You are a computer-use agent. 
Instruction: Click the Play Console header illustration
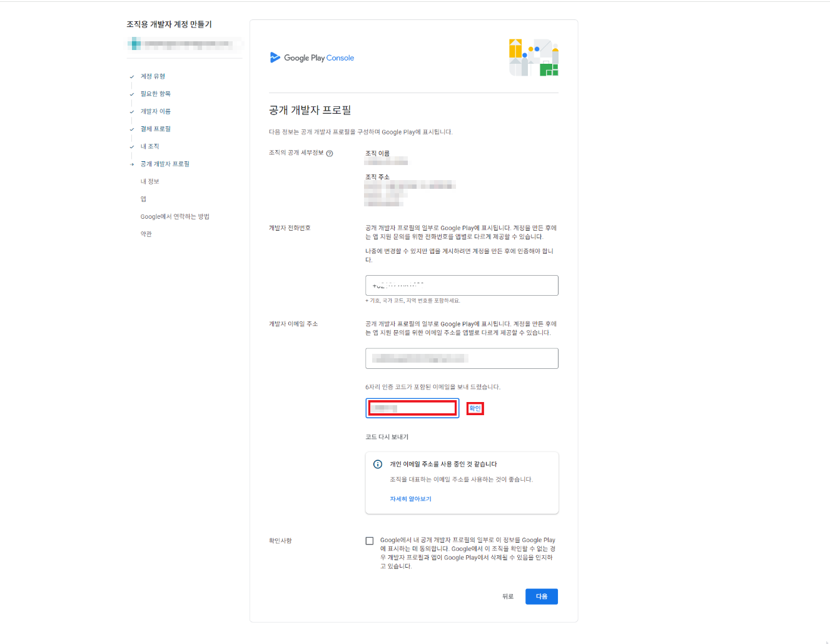point(534,58)
